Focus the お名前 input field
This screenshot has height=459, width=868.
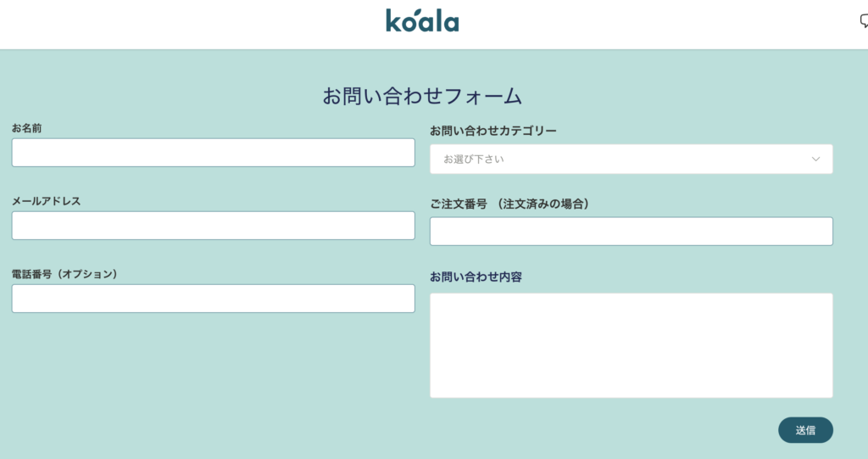(213, 153)
